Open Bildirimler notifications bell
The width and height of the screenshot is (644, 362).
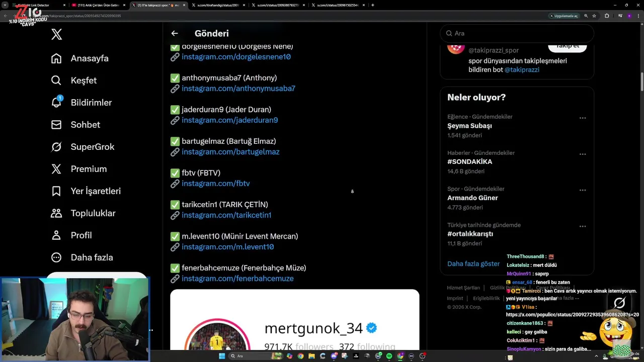(82, 103)
